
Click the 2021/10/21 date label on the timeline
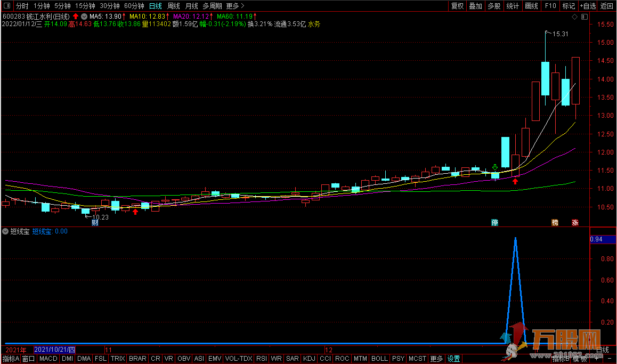click(54, 350)
